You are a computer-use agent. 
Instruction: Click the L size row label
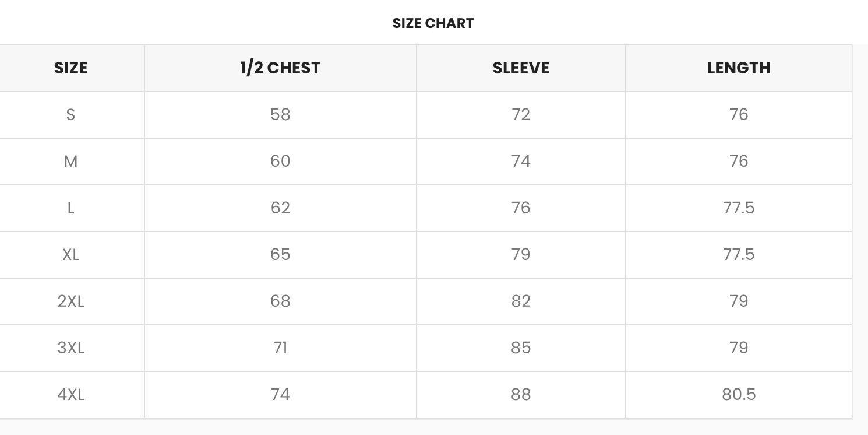pos(70,208)
